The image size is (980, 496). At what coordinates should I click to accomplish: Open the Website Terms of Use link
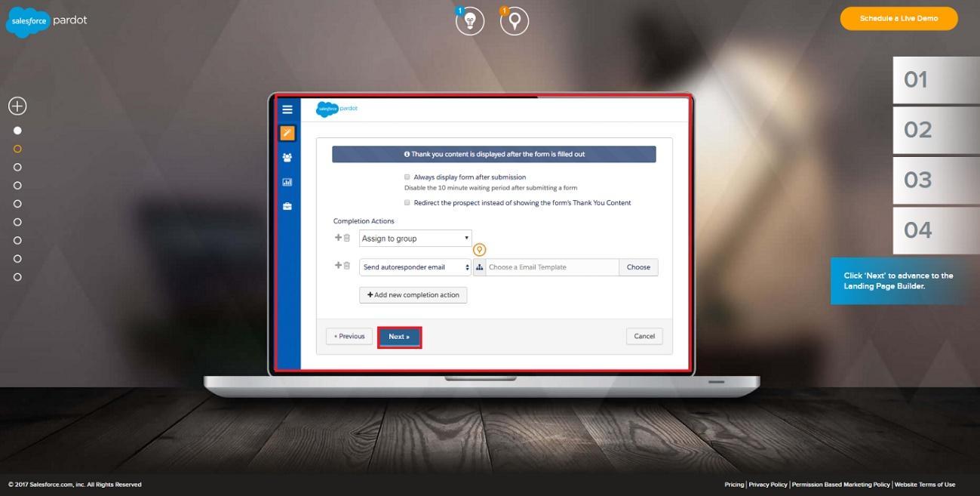[925, 485]
